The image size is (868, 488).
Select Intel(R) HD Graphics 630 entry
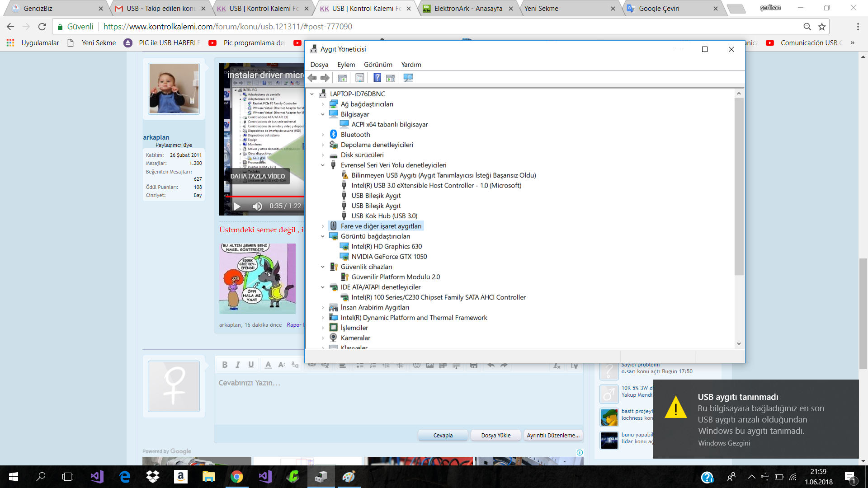(387, 246)
